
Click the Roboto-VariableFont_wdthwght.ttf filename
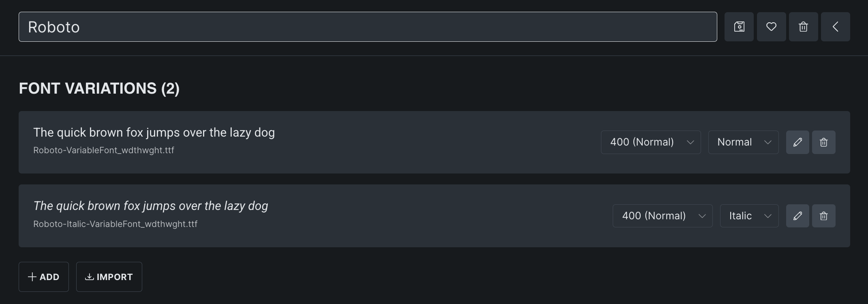click(104, 150)
